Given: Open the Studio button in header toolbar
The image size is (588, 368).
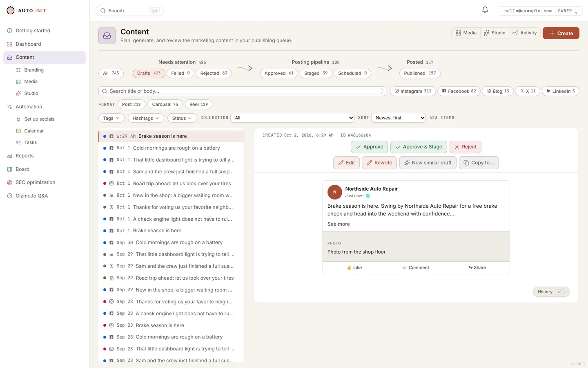Looking at the screenshot, I should 494,33.
